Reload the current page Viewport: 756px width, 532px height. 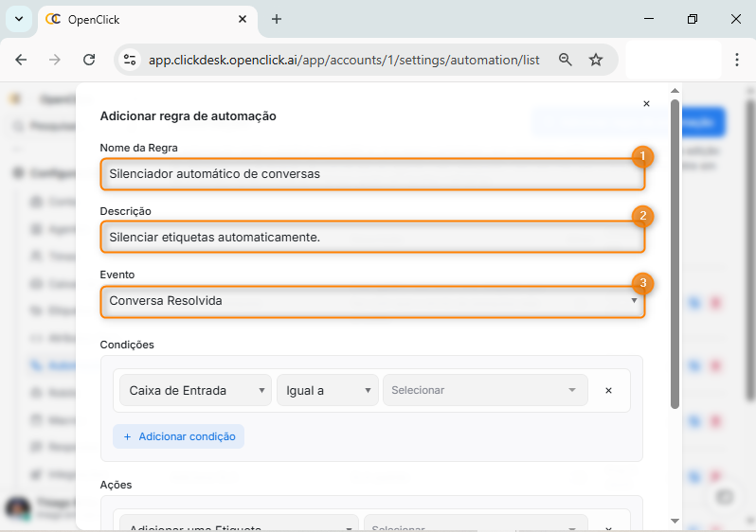coord(89,60)
